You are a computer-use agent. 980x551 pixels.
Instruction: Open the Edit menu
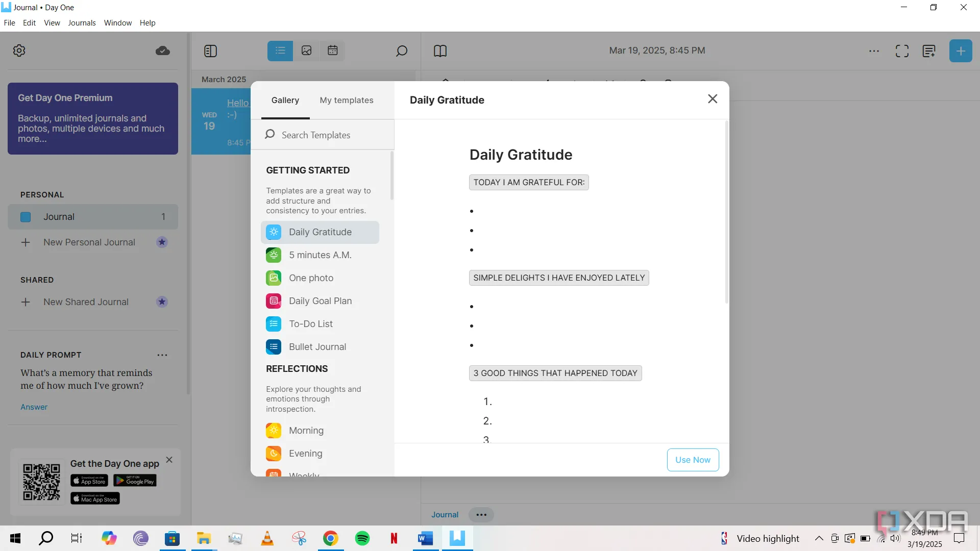pos(29,23)
